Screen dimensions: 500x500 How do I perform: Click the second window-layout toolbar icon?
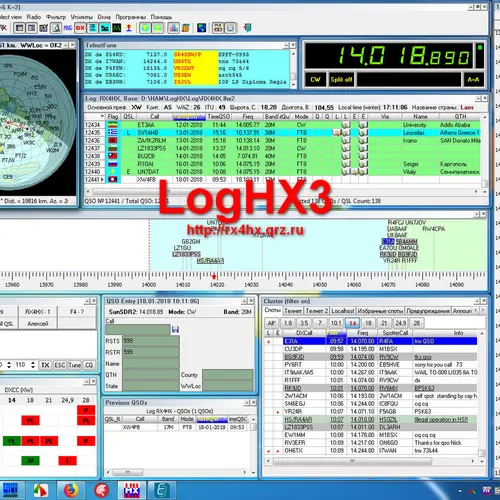pos(32,28)
